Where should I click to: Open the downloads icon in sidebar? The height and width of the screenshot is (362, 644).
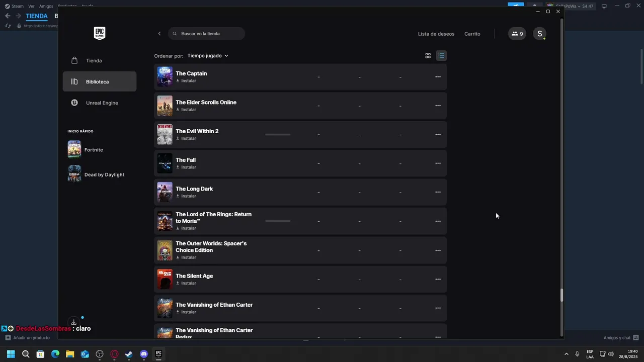tap(73, 322)
